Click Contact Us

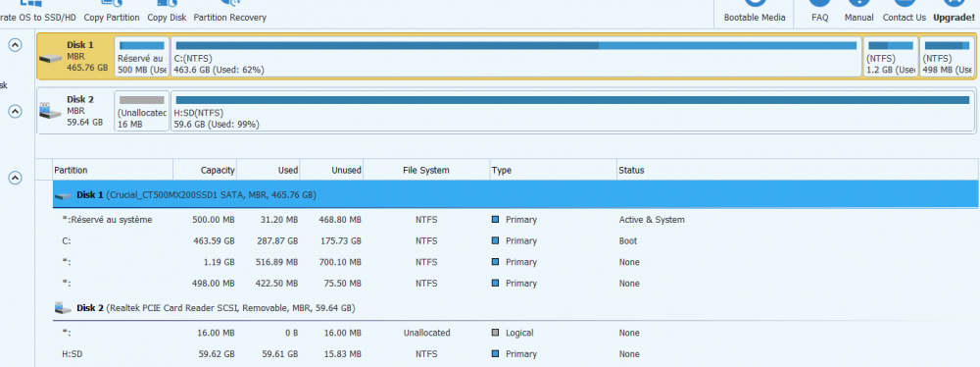click(x=904, y=11)
